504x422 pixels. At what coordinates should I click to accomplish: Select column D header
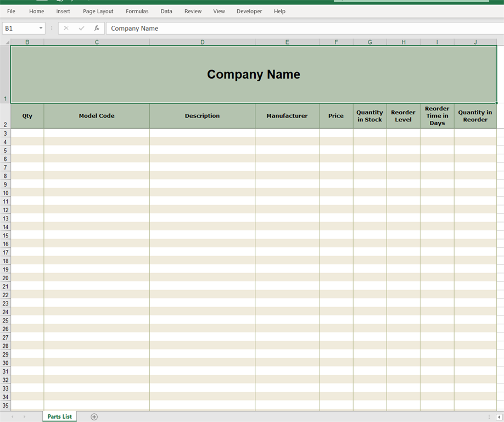[x=203, y=42]
